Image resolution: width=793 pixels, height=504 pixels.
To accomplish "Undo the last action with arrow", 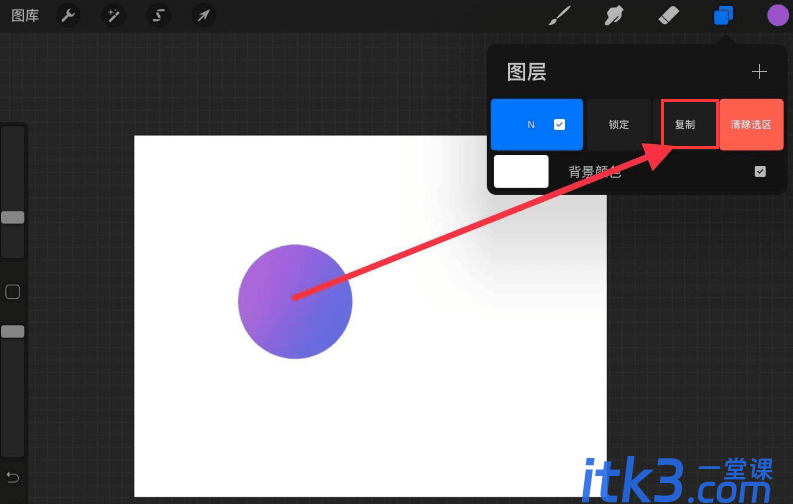I will click(13, 477).
